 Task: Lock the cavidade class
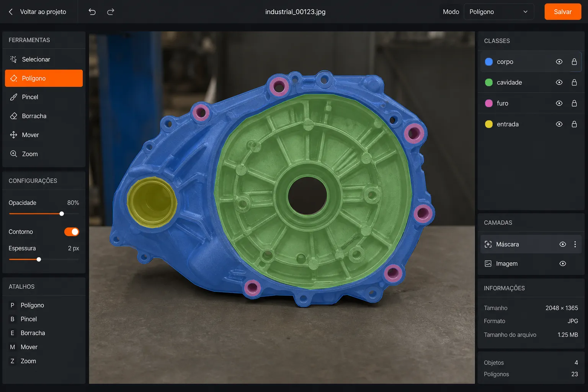click(574, 82)
